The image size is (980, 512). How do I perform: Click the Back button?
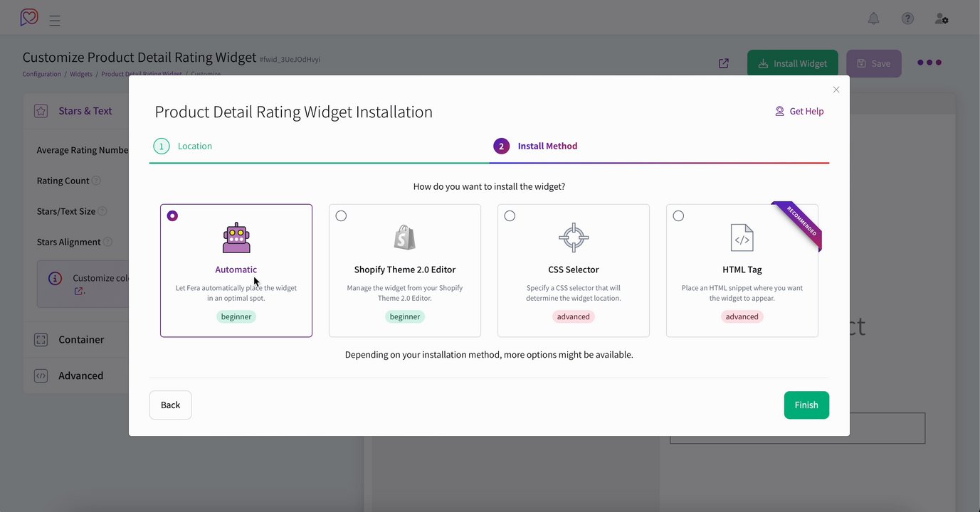(170, 405)
